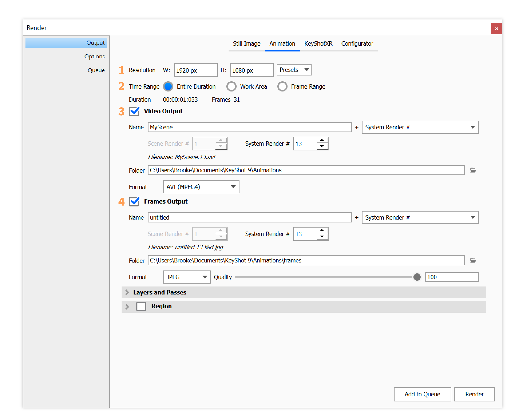This screenshot has width=515, height=420.
Task: Click the Filename: MyScene.13.avi text
Action: [x=181, y=157]
